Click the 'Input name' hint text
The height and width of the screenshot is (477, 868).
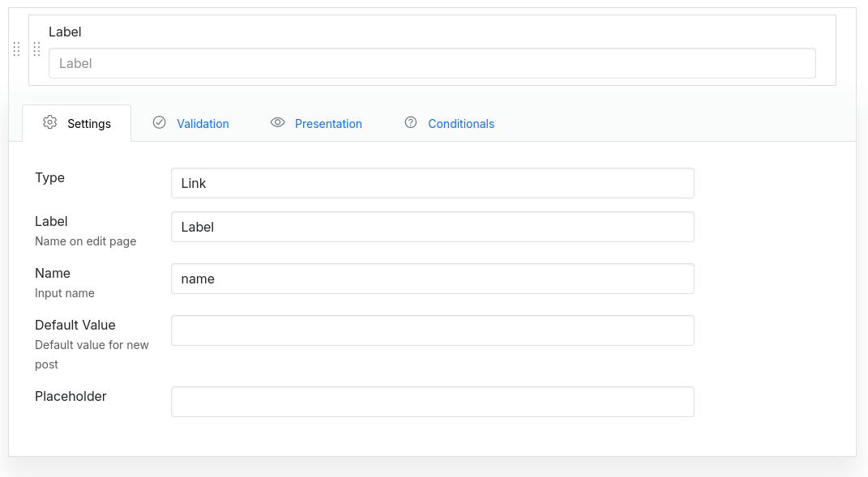65,293
